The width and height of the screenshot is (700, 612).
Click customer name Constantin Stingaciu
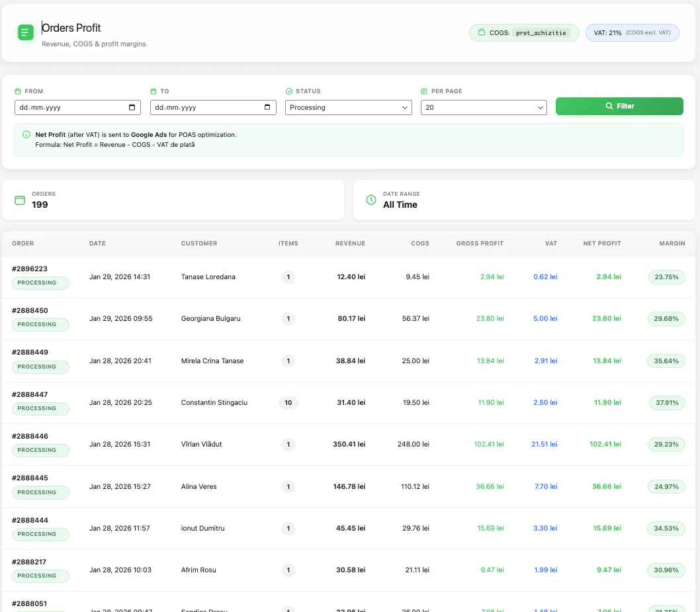coord(214,403)
